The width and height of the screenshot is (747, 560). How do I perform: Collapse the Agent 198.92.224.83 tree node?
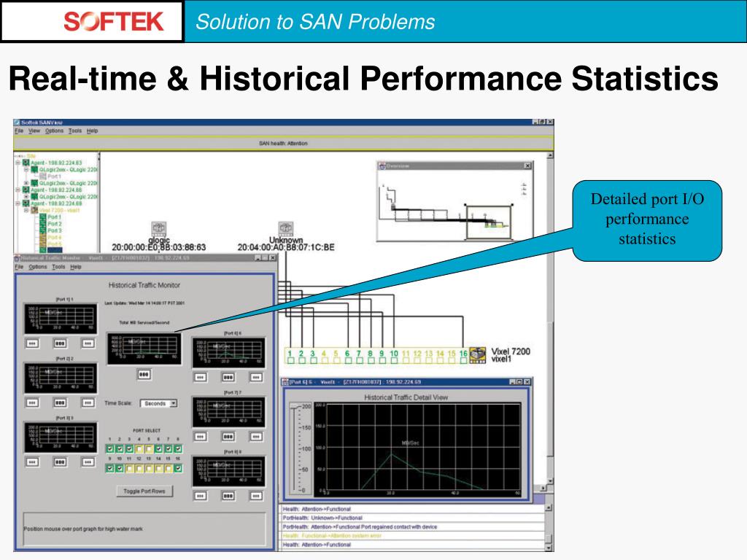(18, 163)
